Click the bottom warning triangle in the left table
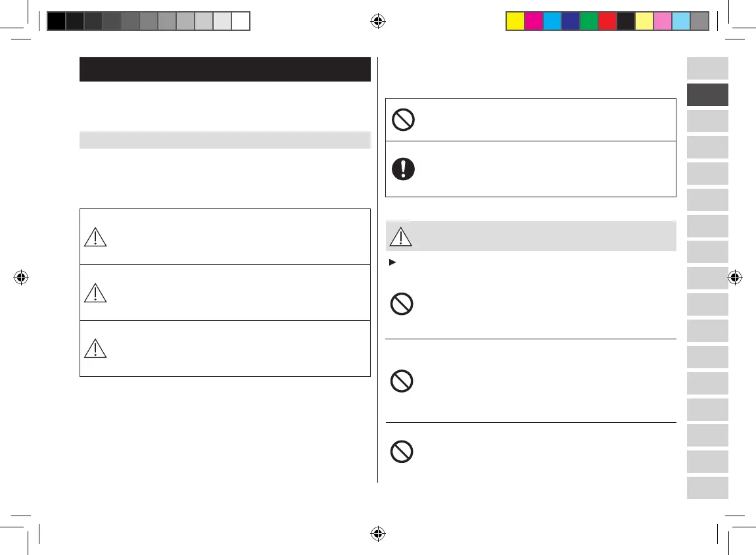Screen dimensions: 756x555 pos(96,349)
